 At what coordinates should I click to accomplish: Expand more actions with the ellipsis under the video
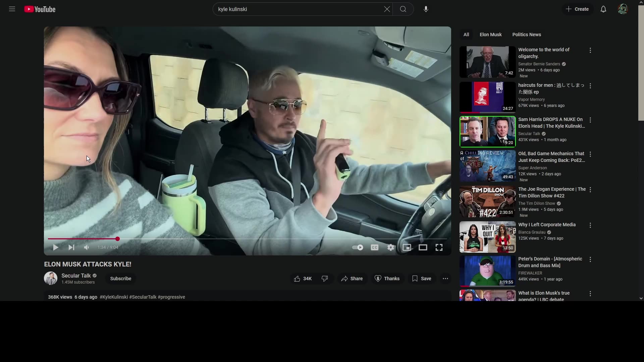pos(445,279)
